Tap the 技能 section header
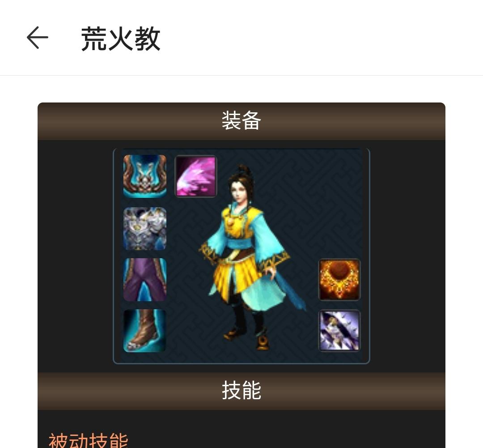This screenshot has width=483, height=448. click(x=241, y=391)
